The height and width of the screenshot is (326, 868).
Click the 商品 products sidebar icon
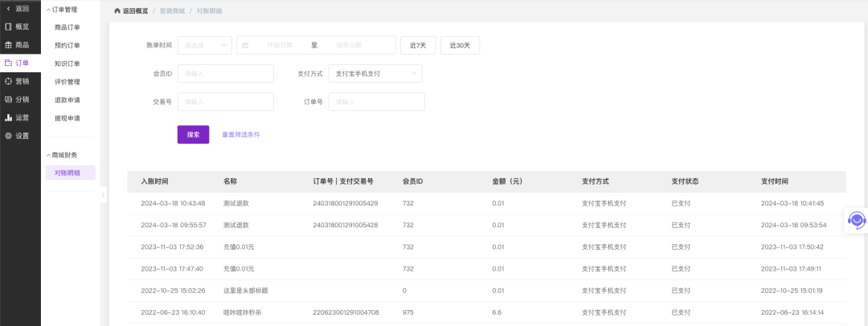[x=9, y=45]
